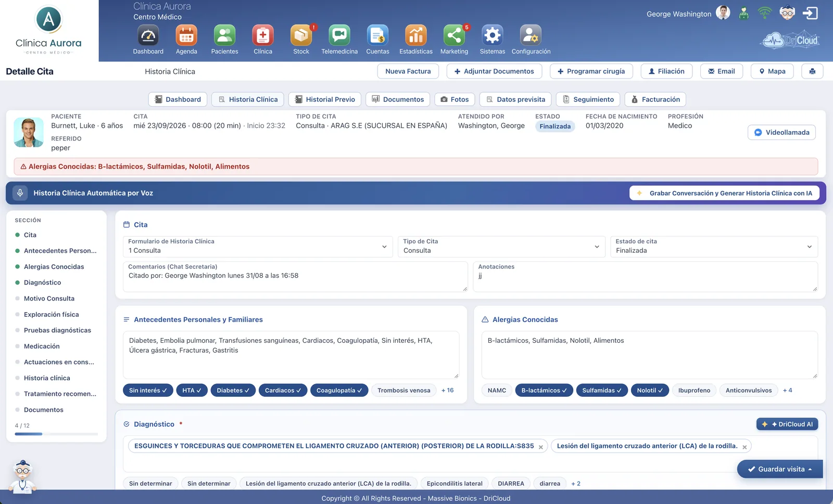
Task: Click the Programar cirugía button
Action: tap(591, 71)
